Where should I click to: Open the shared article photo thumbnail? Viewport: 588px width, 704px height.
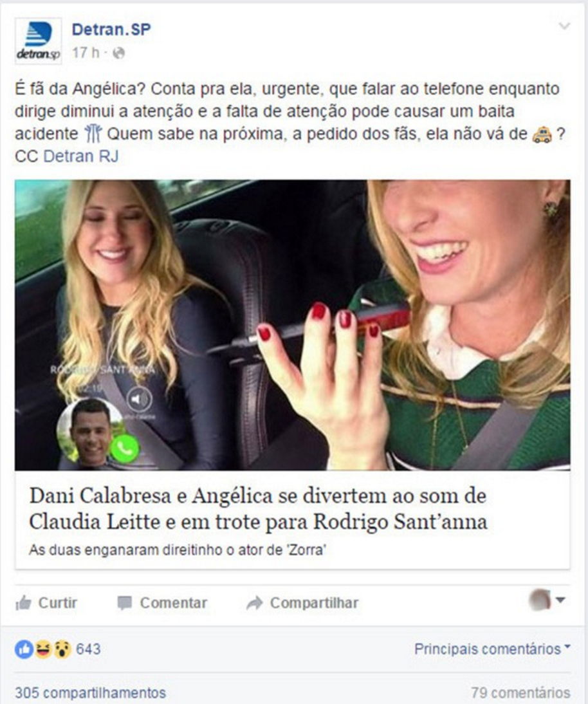(x=293, y=325)
